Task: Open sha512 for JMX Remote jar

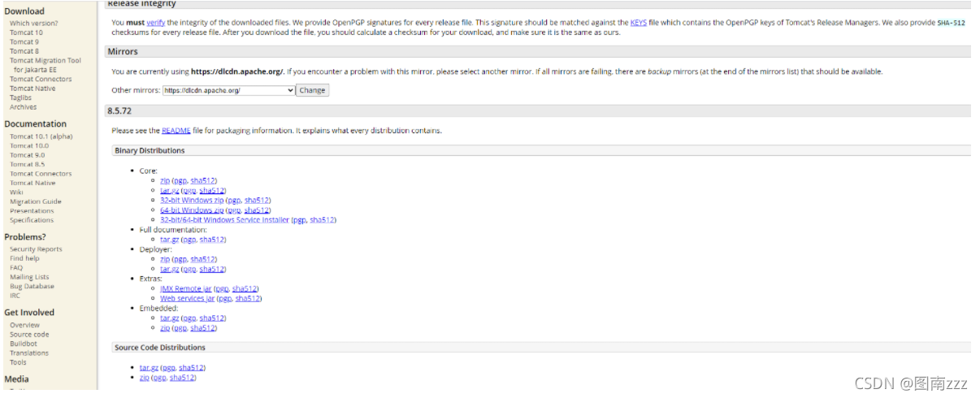Action: (x=245, y=288)
